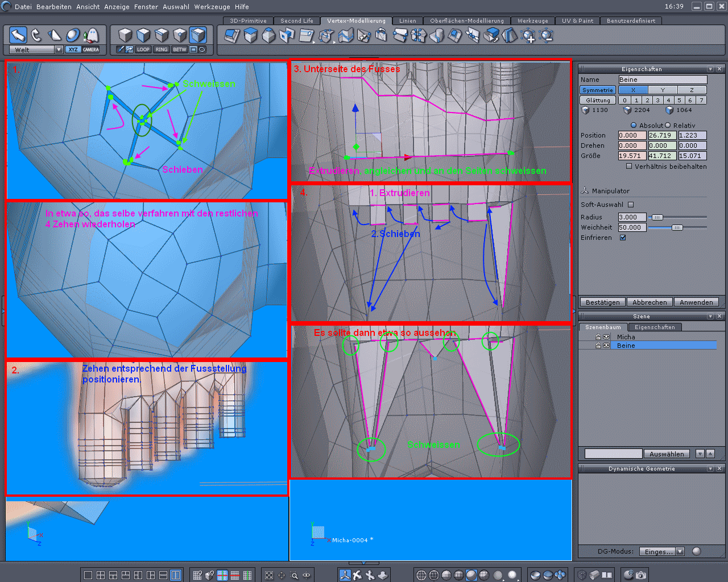Select the Absolut radio button

[x=634, y=125]
